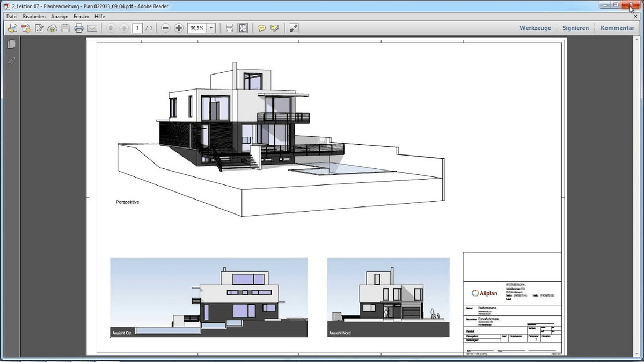This screenshot has height=362, width=644.
Task: Open the Werkzeuge pane
Action: (535, 28)
